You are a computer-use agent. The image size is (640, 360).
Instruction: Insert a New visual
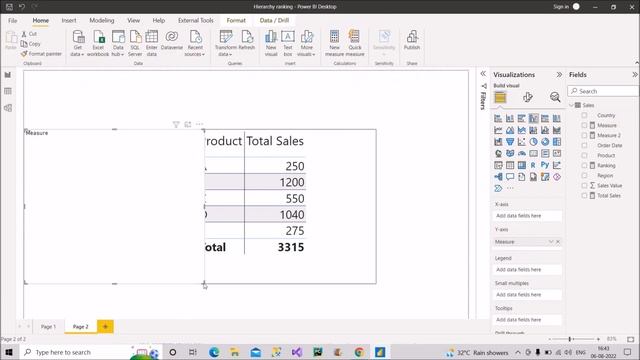tap(271, 43)
